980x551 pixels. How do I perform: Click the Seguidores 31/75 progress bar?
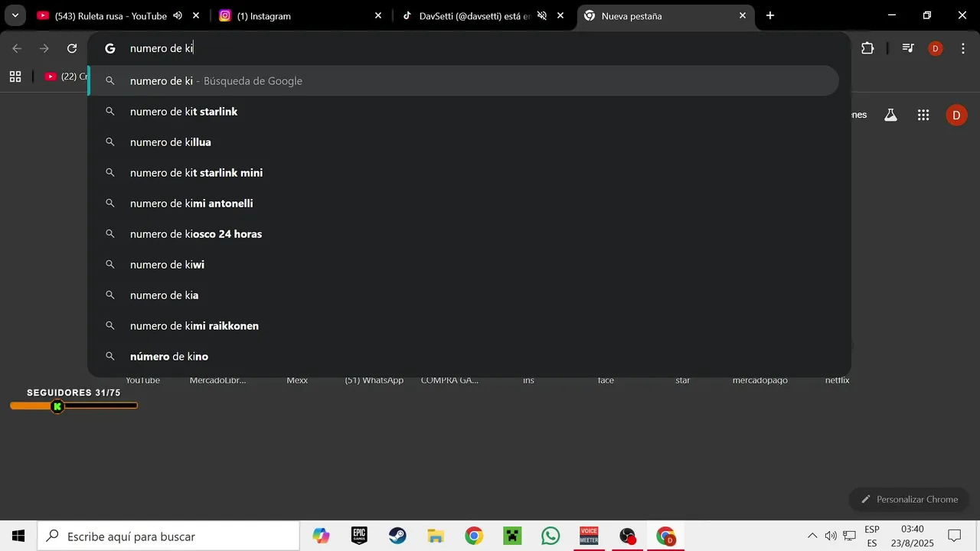(x=73, y=406)
